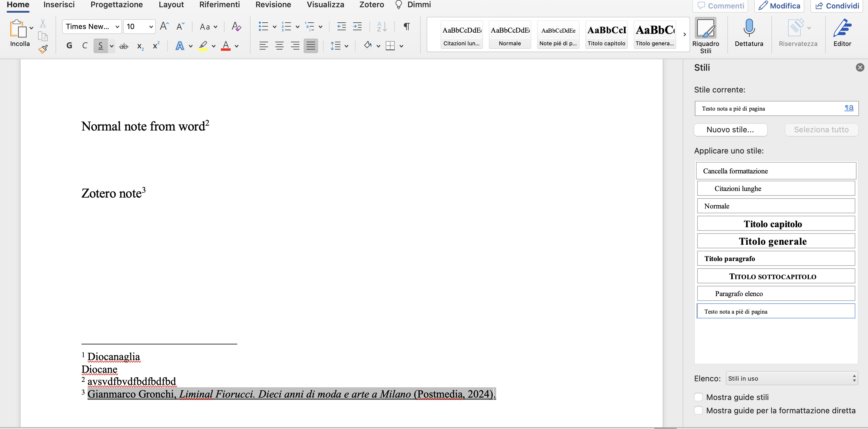Click the Format Painter brush icon
Image resolution: width=868 pixels, height=429 pixels.
(43, 49)
